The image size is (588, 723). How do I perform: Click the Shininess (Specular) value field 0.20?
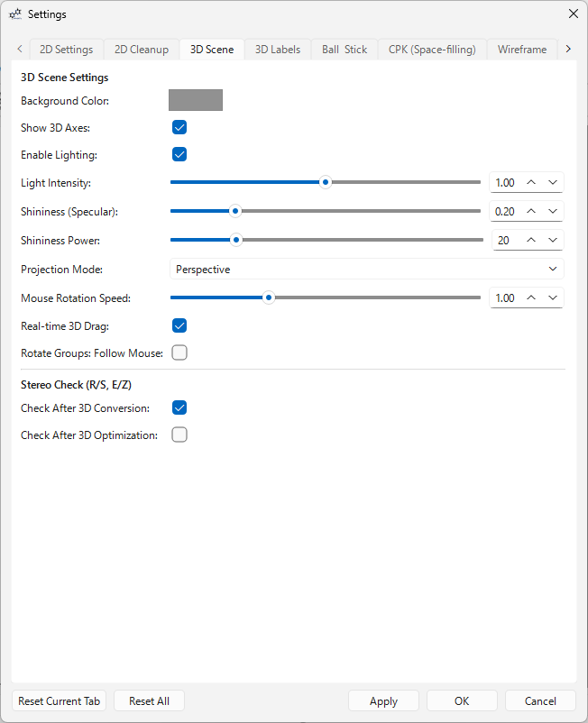[x=505, y=211]
